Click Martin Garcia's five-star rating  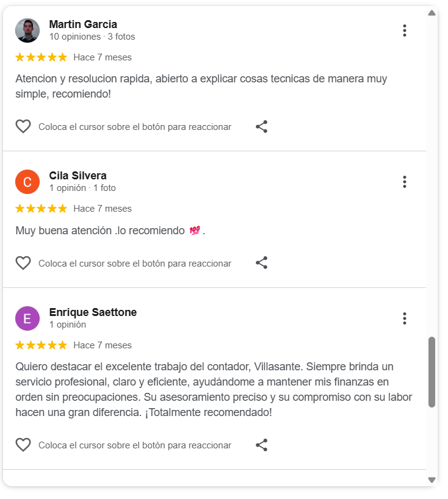[41, 57]
